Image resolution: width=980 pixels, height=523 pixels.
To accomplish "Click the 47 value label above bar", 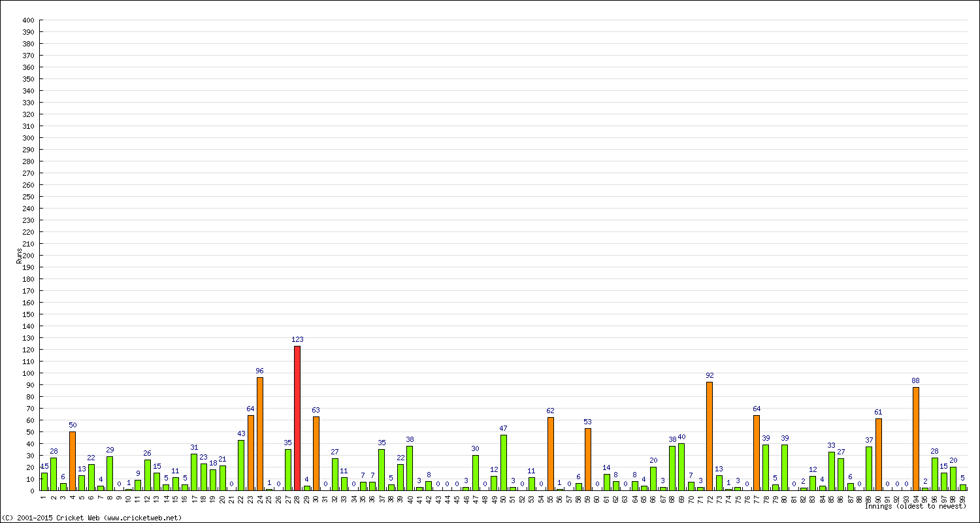I will 504,428.
